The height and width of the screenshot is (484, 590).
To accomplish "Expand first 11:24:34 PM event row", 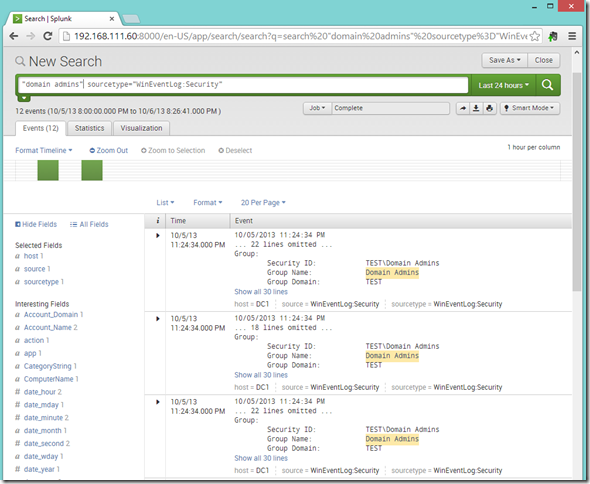I will [x=158, y=236].
